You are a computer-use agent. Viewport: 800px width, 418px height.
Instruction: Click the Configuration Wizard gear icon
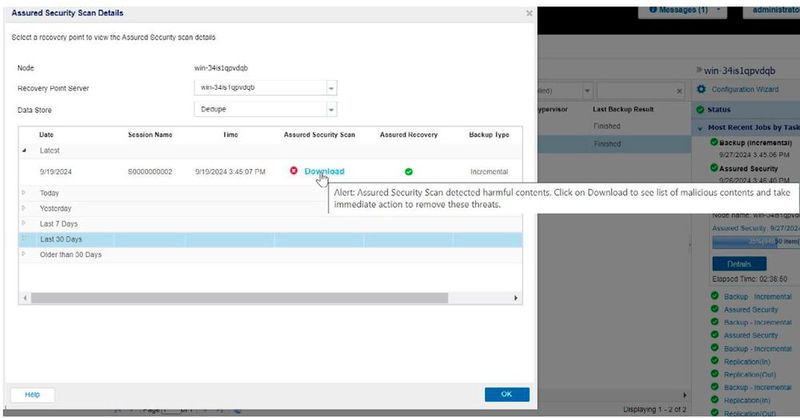coord(702,89)
